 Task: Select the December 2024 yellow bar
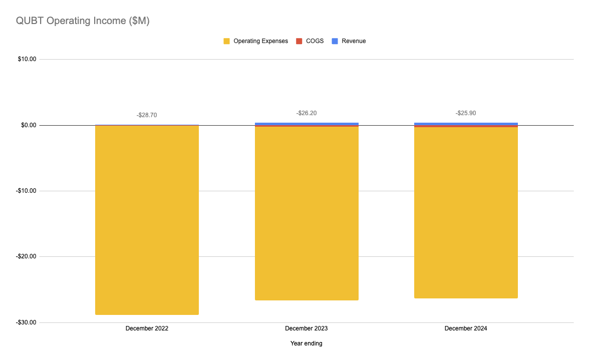point(466,213)
